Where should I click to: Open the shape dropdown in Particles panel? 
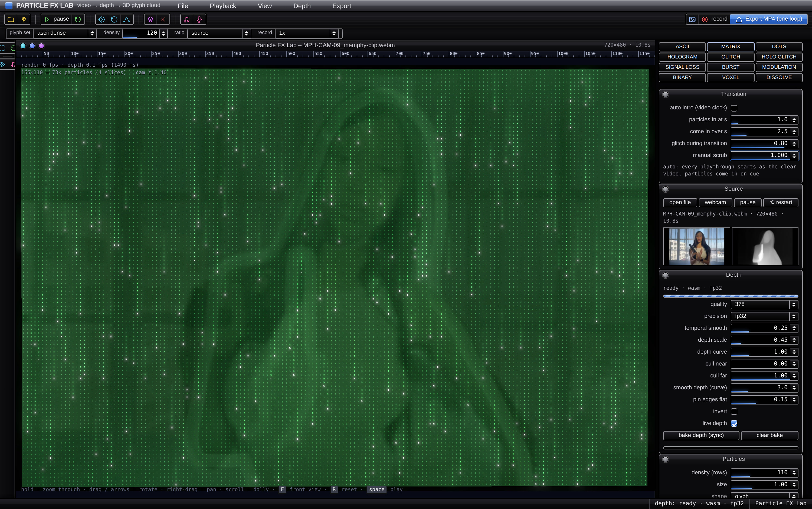pyautogui.click(x=764, y=496)
